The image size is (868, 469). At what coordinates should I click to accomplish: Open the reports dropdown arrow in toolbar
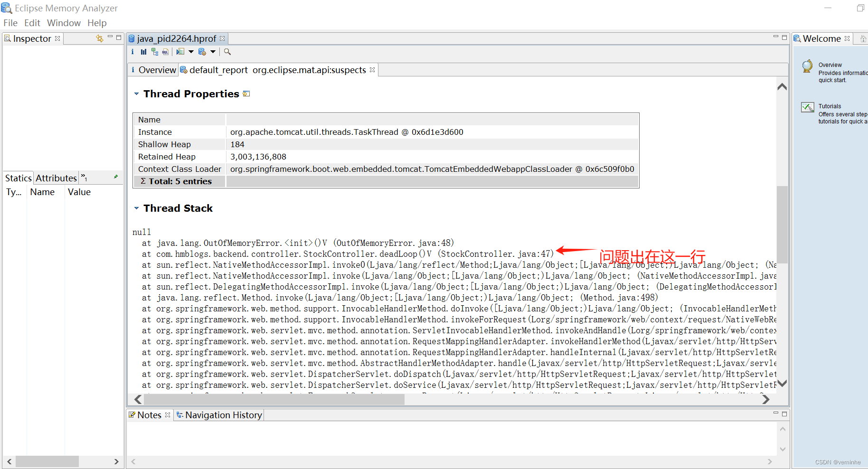point(213,52)
